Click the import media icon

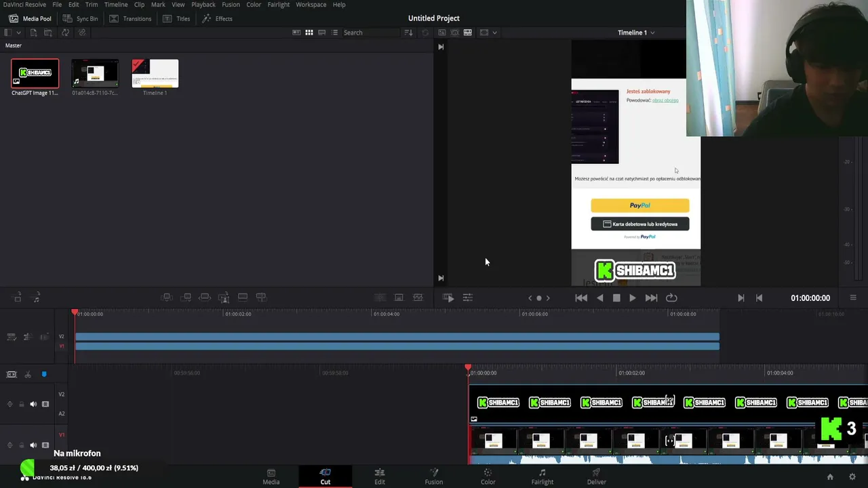coord(33,33)
